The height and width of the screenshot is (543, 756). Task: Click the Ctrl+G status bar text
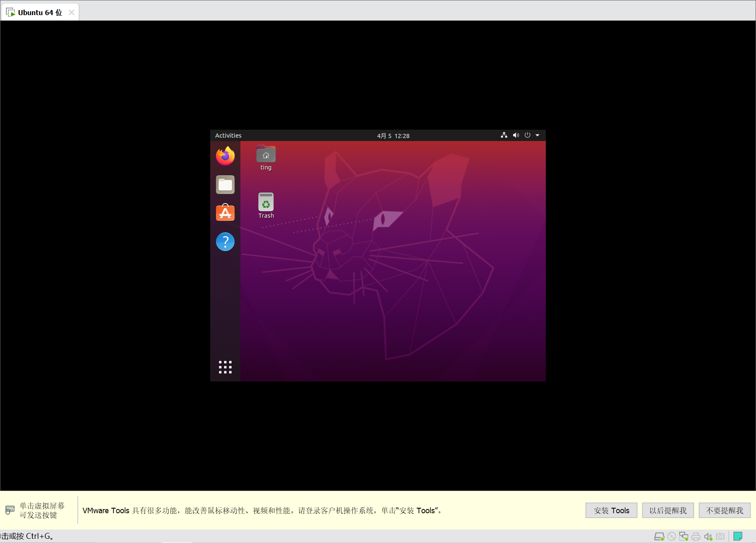[27, 536]
